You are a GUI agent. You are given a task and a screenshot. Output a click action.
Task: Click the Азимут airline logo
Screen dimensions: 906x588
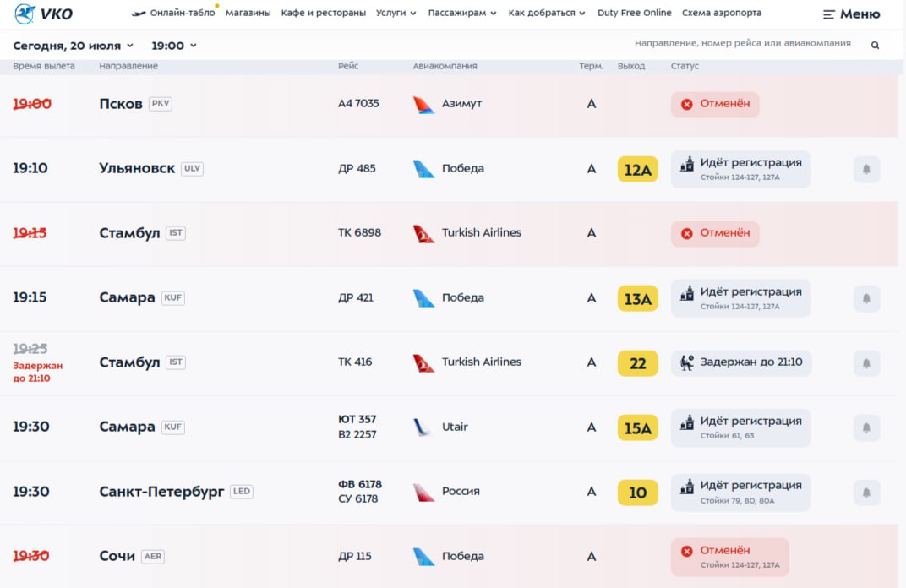[423, 105]
